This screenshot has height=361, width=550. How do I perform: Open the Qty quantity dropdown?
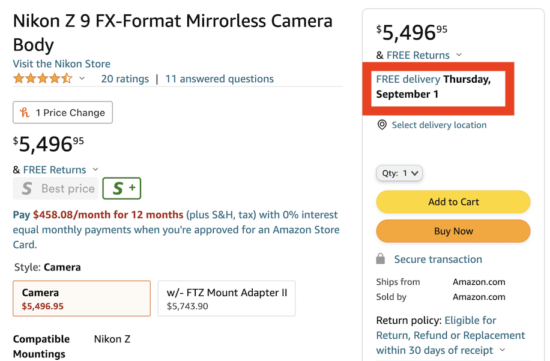pyautogui.click(x=400, y=173)
